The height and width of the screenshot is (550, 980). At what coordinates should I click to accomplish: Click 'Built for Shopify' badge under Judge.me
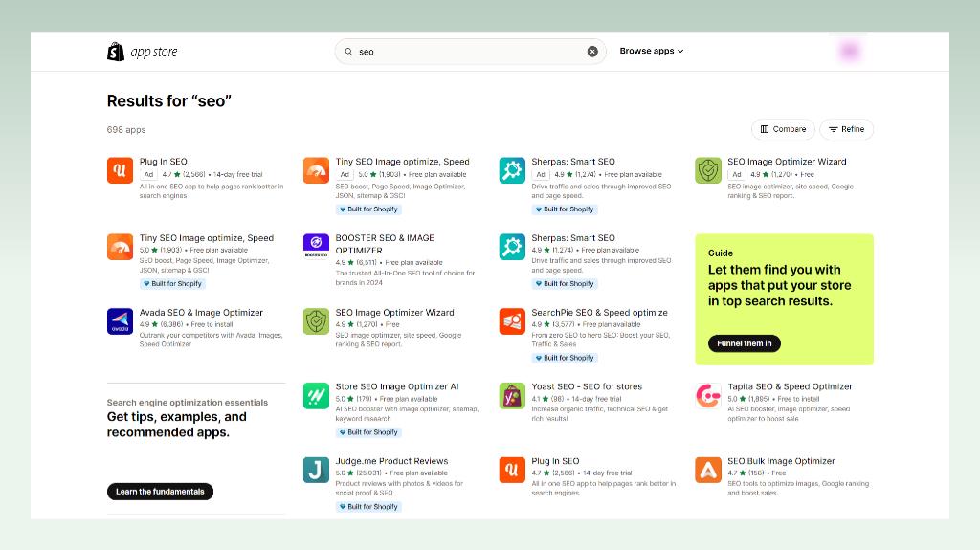(368, 507)
